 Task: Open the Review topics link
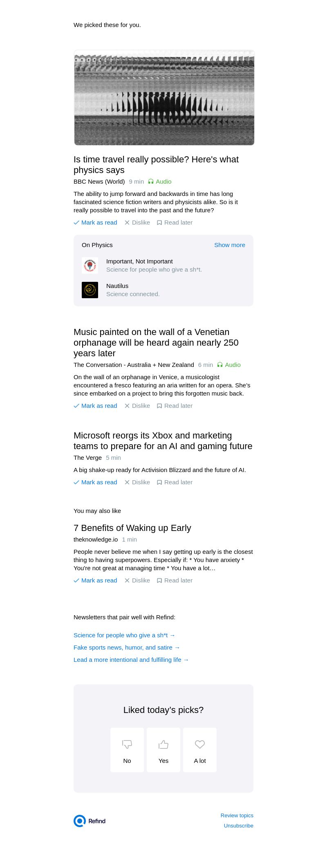[x=237, y=815]
